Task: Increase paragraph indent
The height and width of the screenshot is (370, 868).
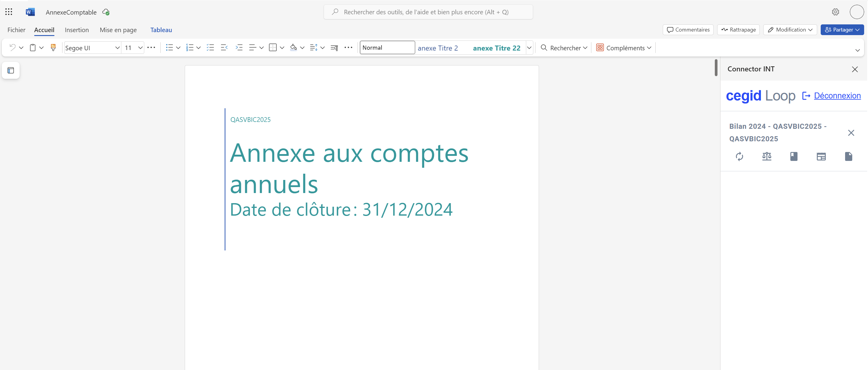Action: click(239, 48)
